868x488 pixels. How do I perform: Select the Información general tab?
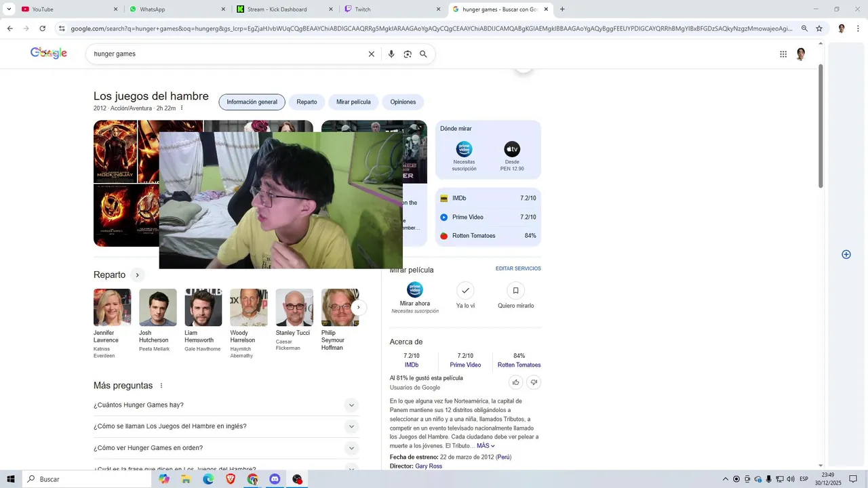point(252,102)
